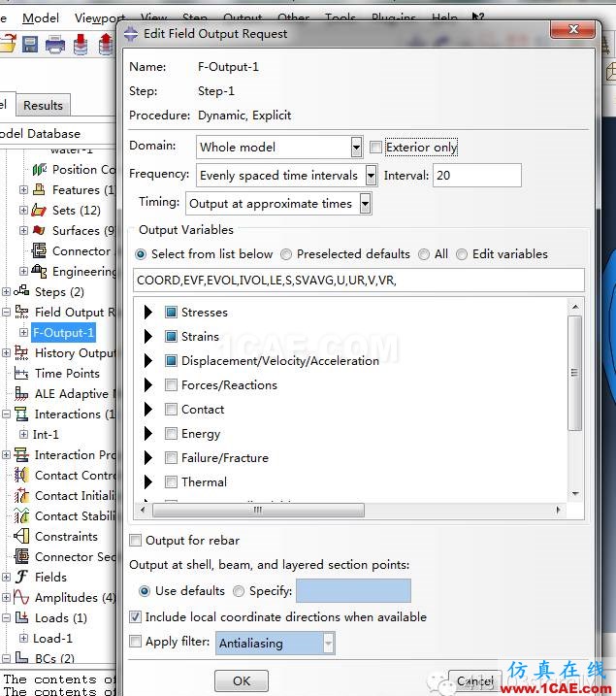616x696 pixels.
Task: Switch to the Results tab
Action: point(43,105)
